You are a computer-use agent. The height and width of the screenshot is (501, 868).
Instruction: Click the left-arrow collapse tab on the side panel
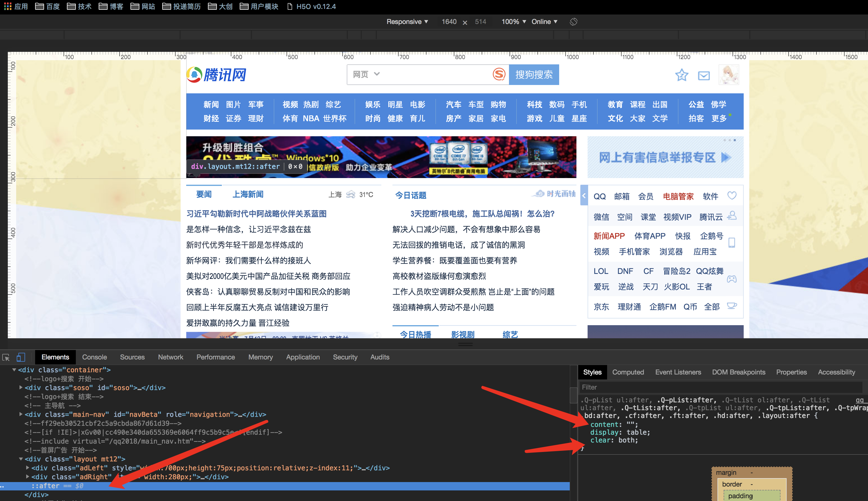click(584, 195)
